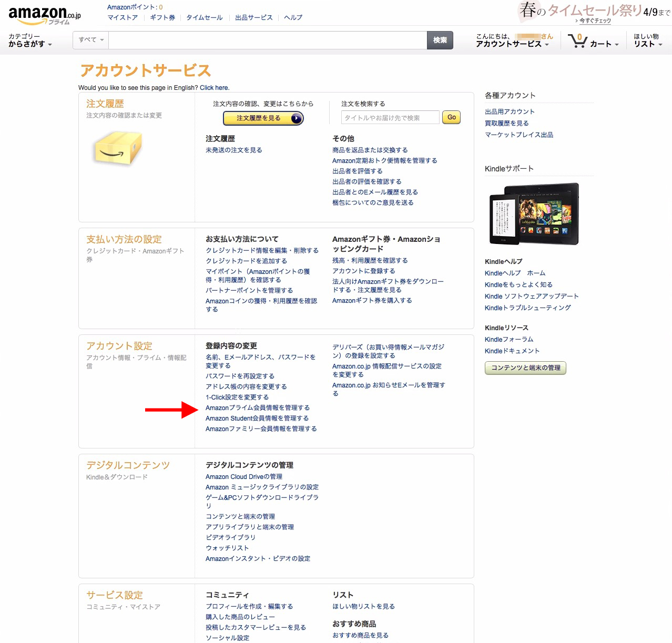
Task: Open the すべて search category dropdown
Action: [89, 39]
